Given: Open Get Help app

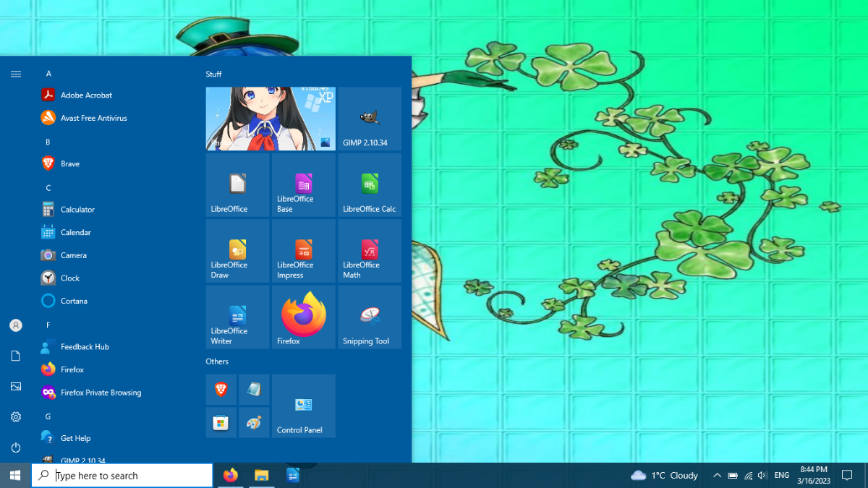Looking at the screenshot, I should pyautogui.click(x=116, y=438).
